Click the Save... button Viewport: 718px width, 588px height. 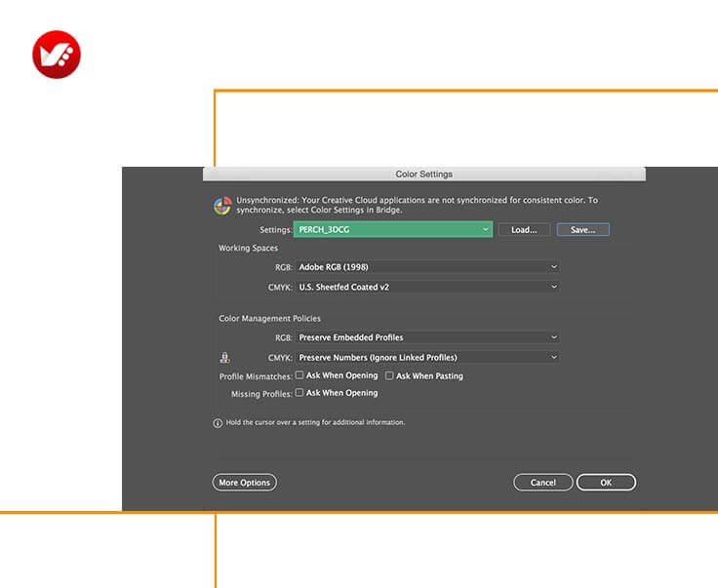583,230
